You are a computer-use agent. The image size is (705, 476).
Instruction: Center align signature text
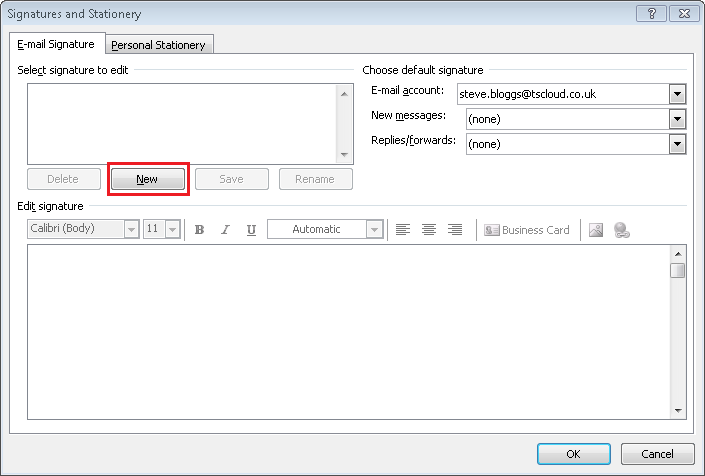(429, 230)
